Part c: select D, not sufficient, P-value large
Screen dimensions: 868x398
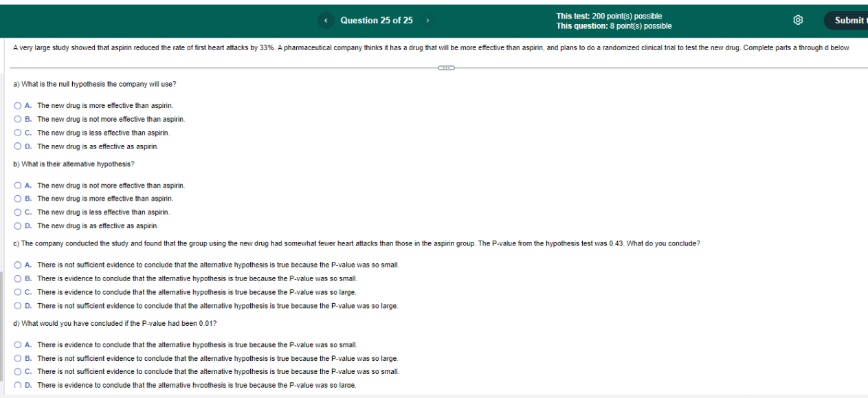click(18, 306)
